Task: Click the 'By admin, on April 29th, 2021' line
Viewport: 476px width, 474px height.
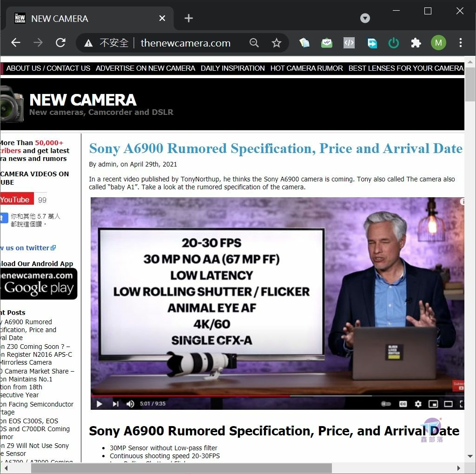Action: coord(133,164)
